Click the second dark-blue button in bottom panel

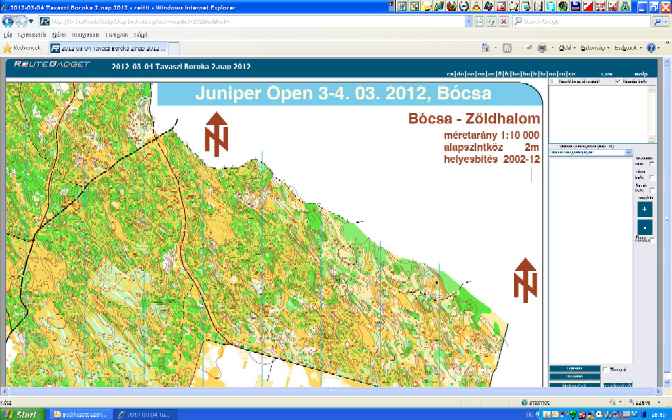575,376
